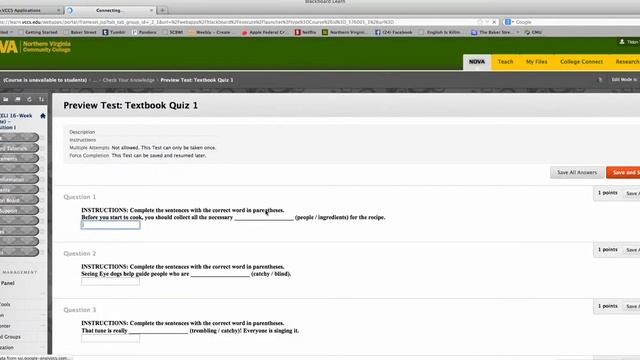The width and height of the screenshot is (640, 360).
Task: Close the VCCS Applications browser tab
Action: [x=58, y=10]
